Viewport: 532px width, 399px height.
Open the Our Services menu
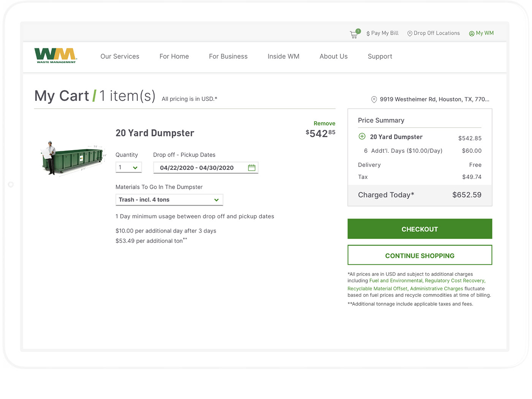pos(120,56)
